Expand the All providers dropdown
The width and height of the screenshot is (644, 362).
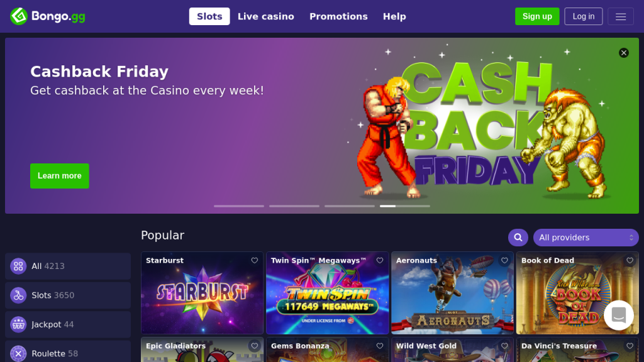586,237
